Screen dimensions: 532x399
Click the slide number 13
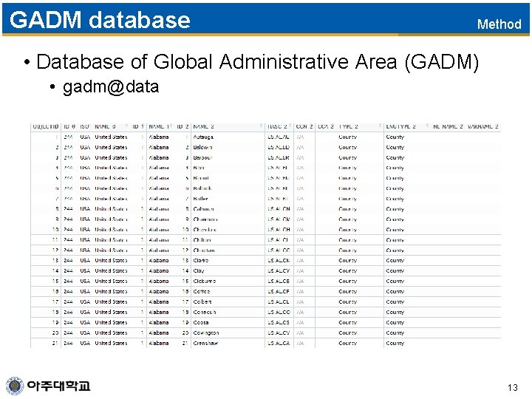pos(513,387)
